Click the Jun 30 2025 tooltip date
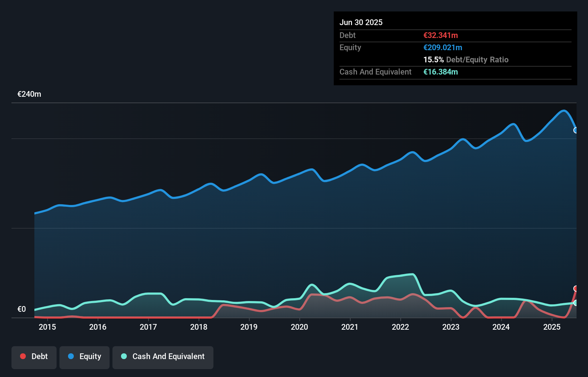Image resolution: width=588 pixels, height=377 pixels. click(x=361, y=22)
